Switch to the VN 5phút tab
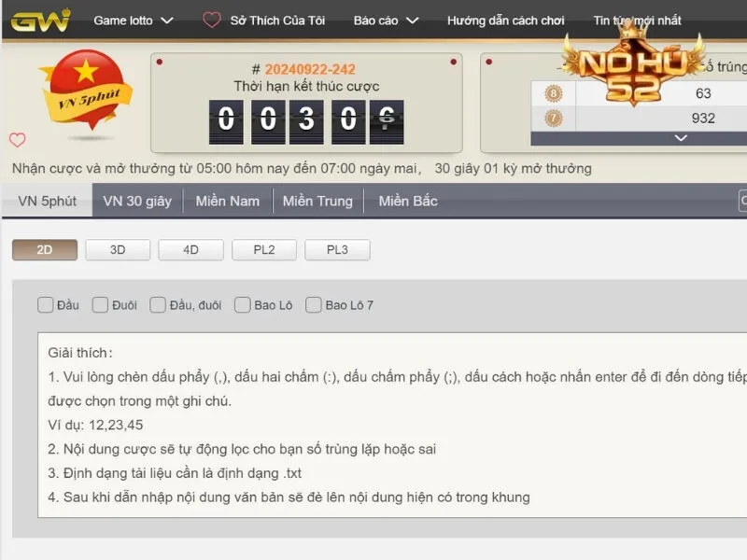This screenshot has height=560, width=747. (48, 201)
